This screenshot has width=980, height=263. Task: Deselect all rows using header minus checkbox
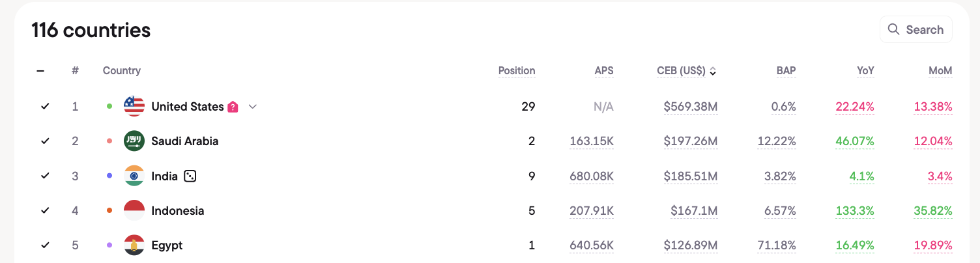click(40, 70)
